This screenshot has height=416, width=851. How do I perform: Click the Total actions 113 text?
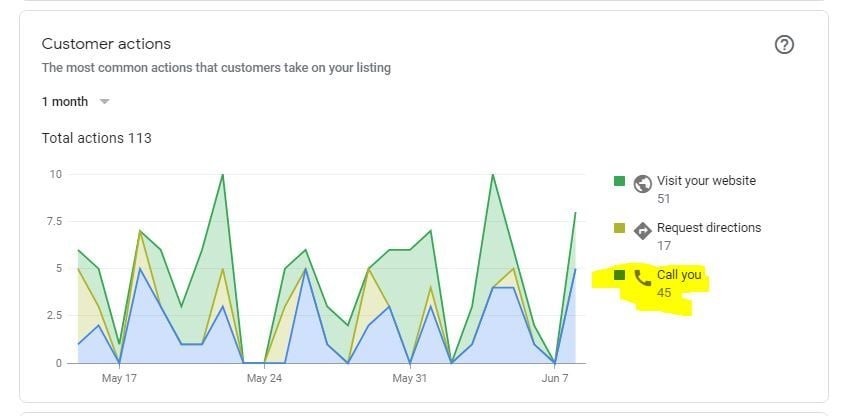[x=96, y=137]
